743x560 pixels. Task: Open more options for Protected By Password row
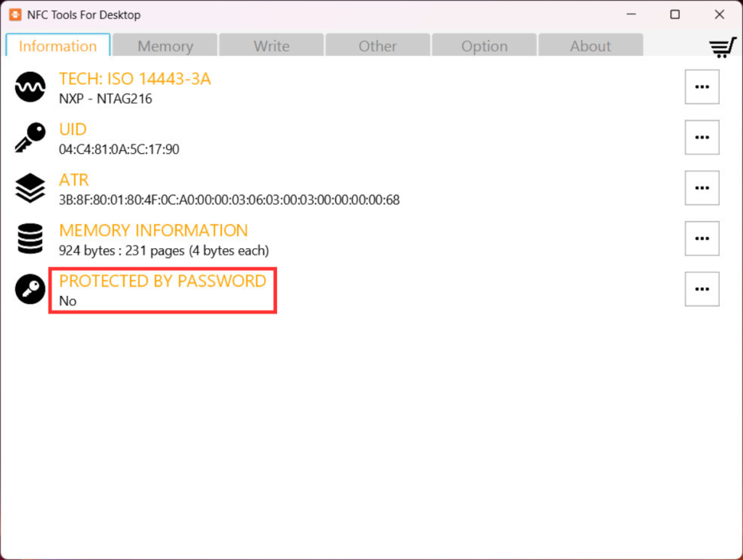tap(702, 289)
